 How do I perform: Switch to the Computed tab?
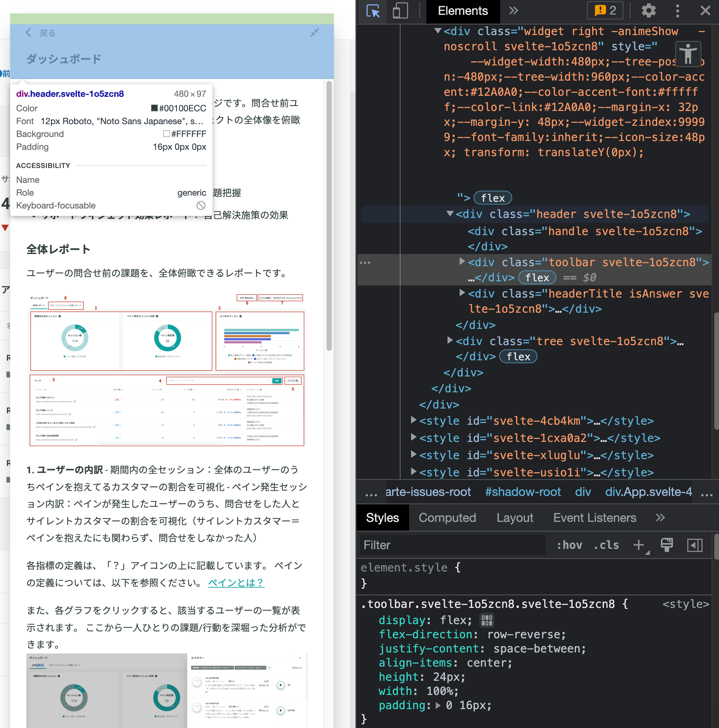coord(447,518)
